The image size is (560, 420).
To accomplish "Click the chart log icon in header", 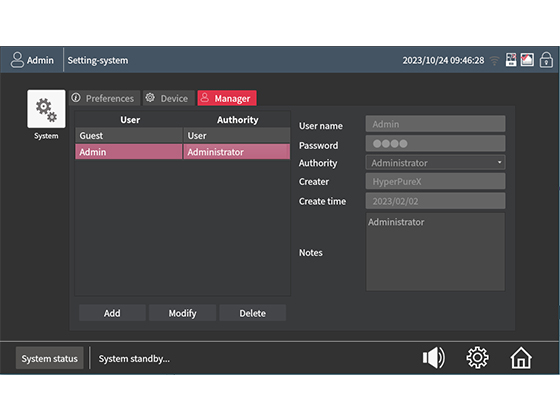I will [527, 60].
